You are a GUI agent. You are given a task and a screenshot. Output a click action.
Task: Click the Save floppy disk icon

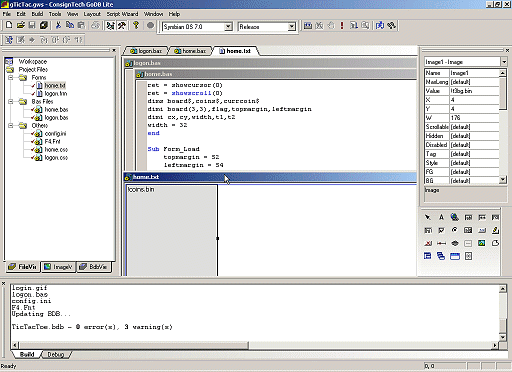coord(32,26)
